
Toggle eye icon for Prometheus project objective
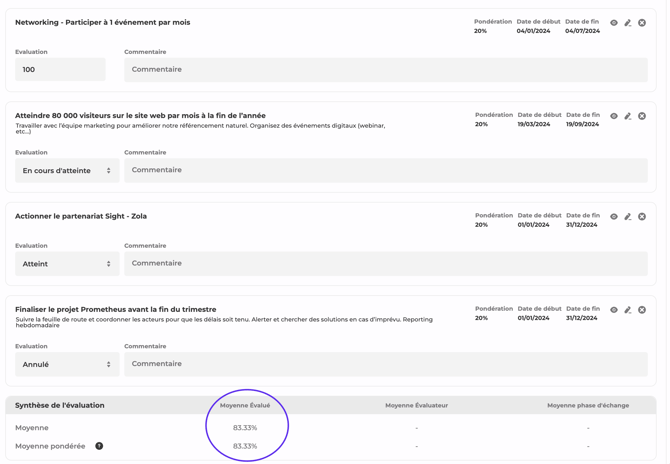coord(614,310)
